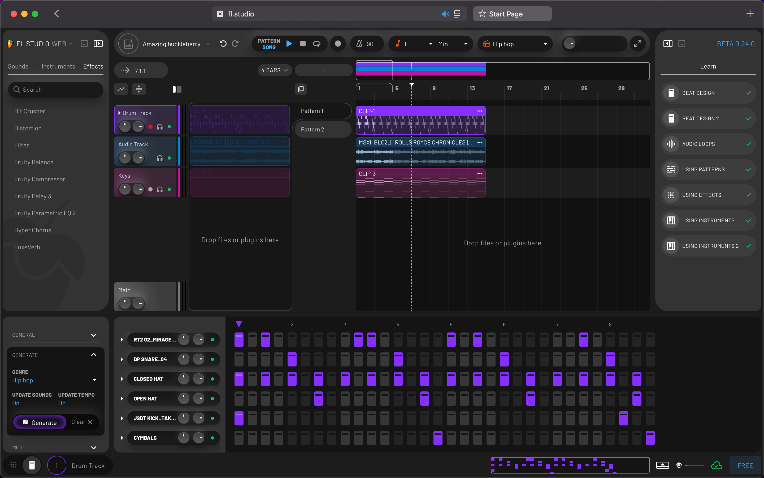
Task: Toggle the loop icon in transport
Action: pos(317,44)
